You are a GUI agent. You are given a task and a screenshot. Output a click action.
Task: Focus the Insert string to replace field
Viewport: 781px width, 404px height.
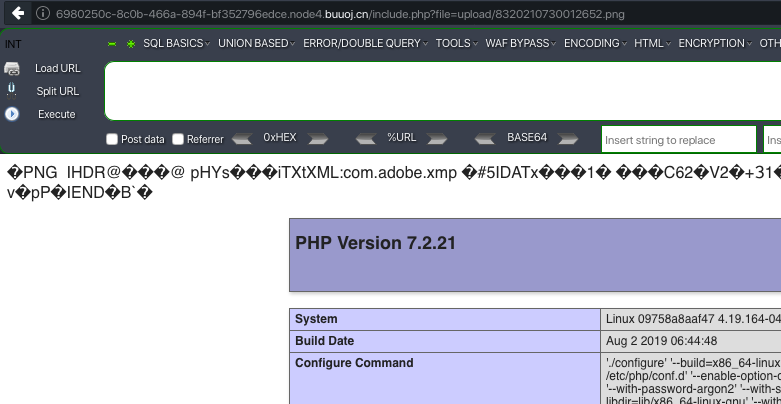pyautogui.click(x=679, y=139)
